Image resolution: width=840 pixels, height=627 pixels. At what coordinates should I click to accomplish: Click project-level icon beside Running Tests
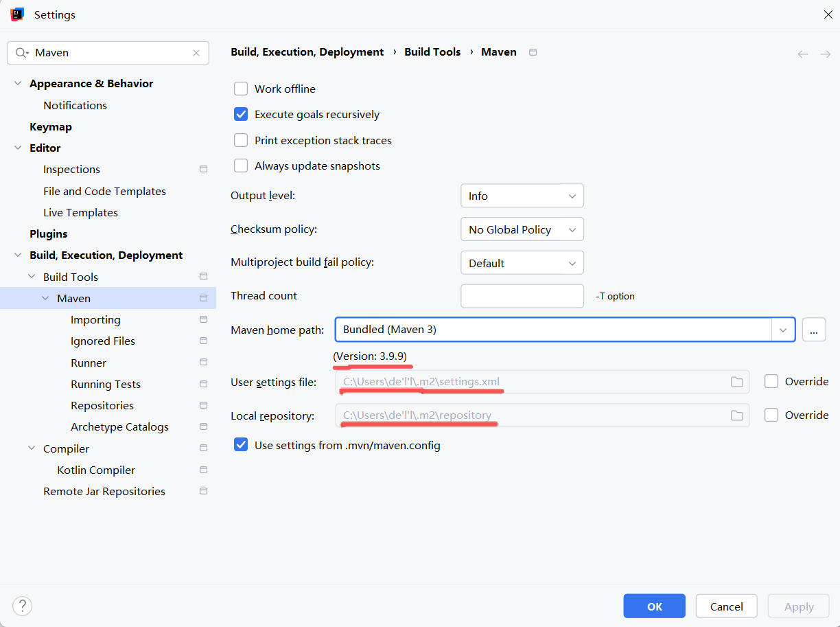tap(203, 384)
